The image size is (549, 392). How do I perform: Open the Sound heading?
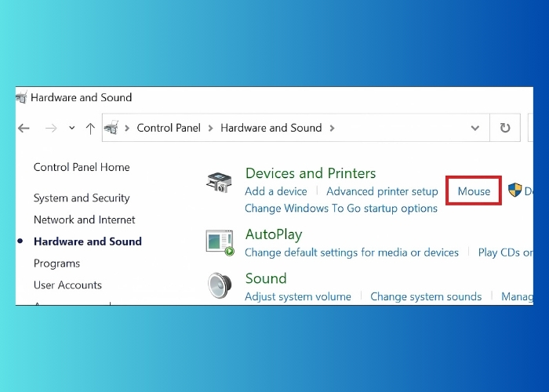coord(266,278)
